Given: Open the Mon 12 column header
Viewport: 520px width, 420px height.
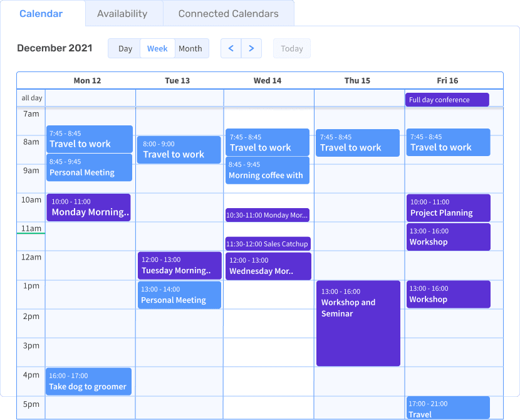Looking at the screenshot, I should (87, 81).
